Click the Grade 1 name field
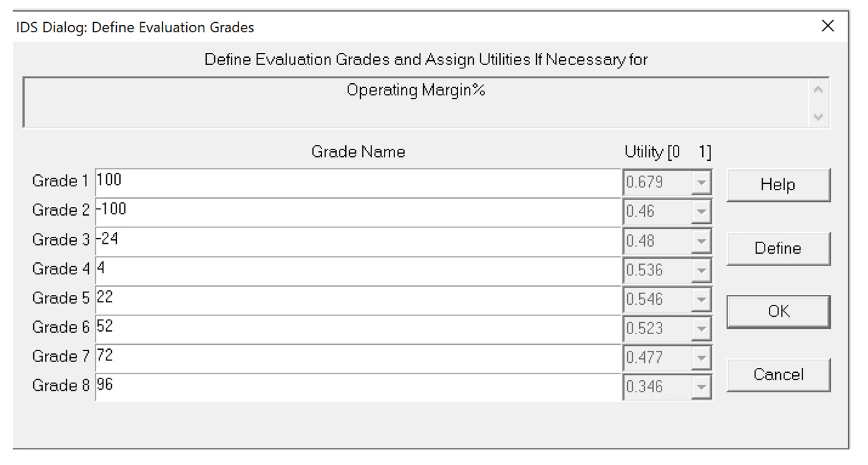 pos(357,182)
